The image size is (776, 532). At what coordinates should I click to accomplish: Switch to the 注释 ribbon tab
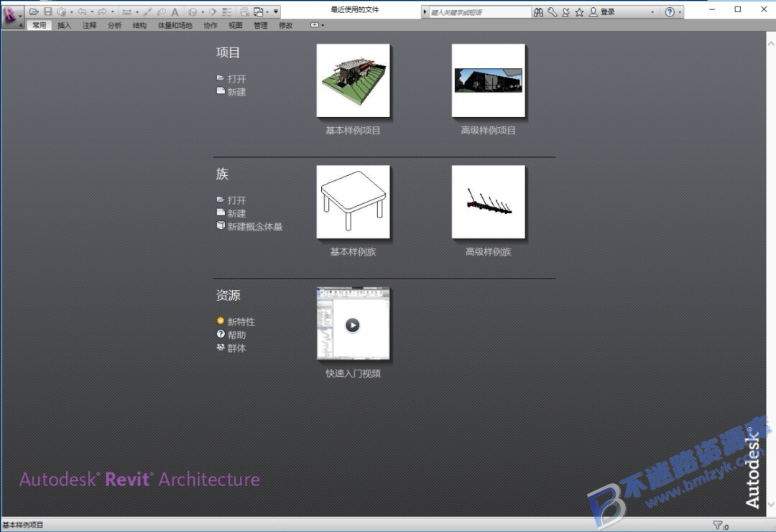click(89, 25)
